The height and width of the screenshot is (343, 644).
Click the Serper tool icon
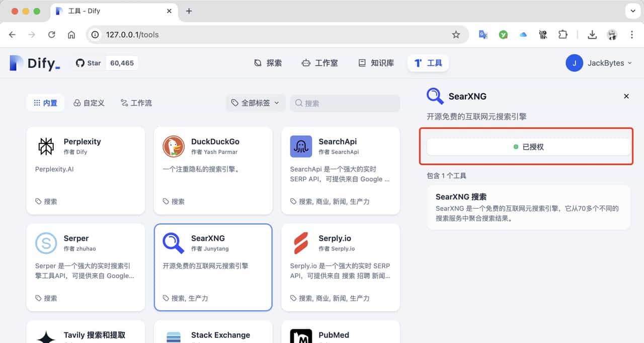click(x=46, y=243)
